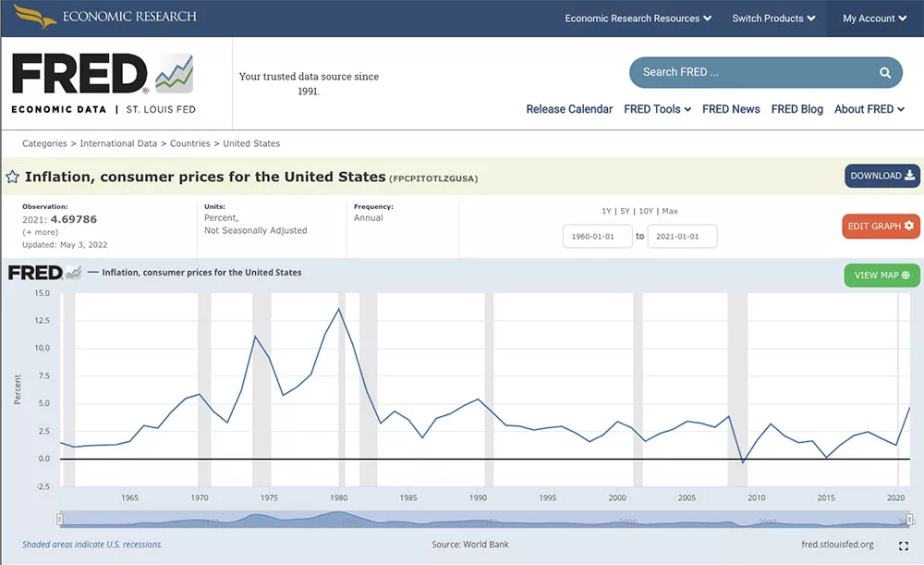Expand the My Account menu

(874, 18)
